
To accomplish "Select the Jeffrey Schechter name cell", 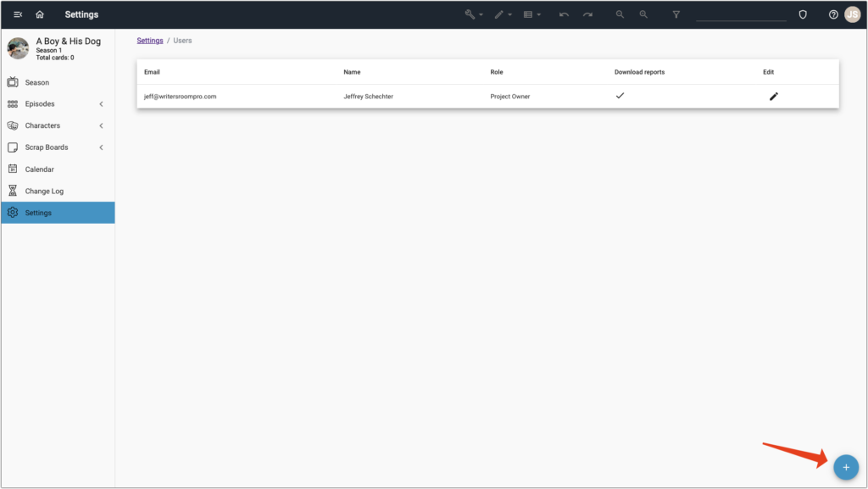I will (x=368, y=97).
